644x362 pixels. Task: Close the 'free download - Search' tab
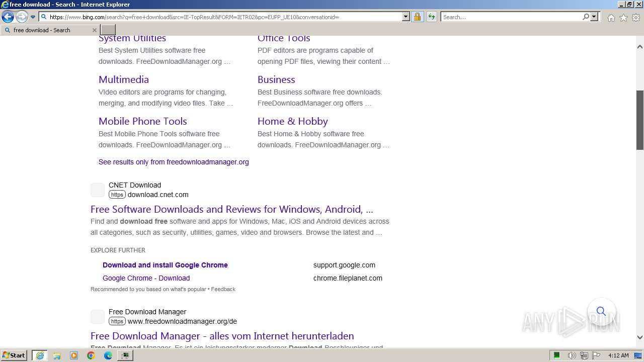click(94, 30)
